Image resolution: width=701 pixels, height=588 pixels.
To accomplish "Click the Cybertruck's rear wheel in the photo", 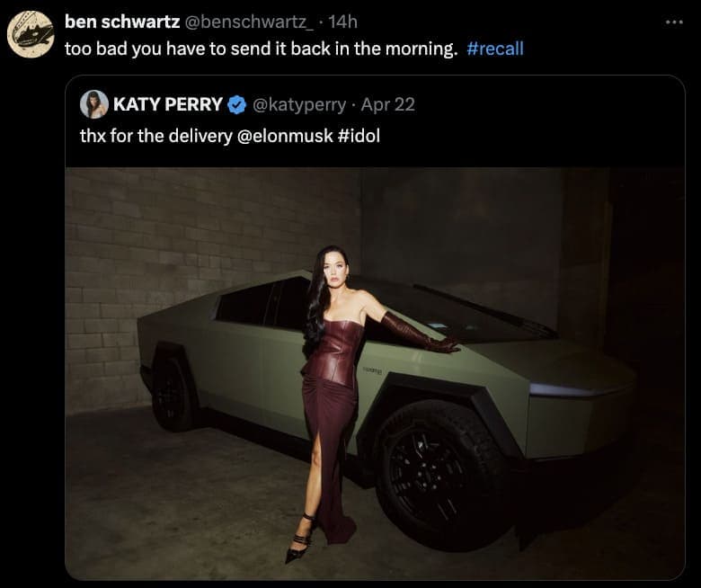I will coord(172,394).
